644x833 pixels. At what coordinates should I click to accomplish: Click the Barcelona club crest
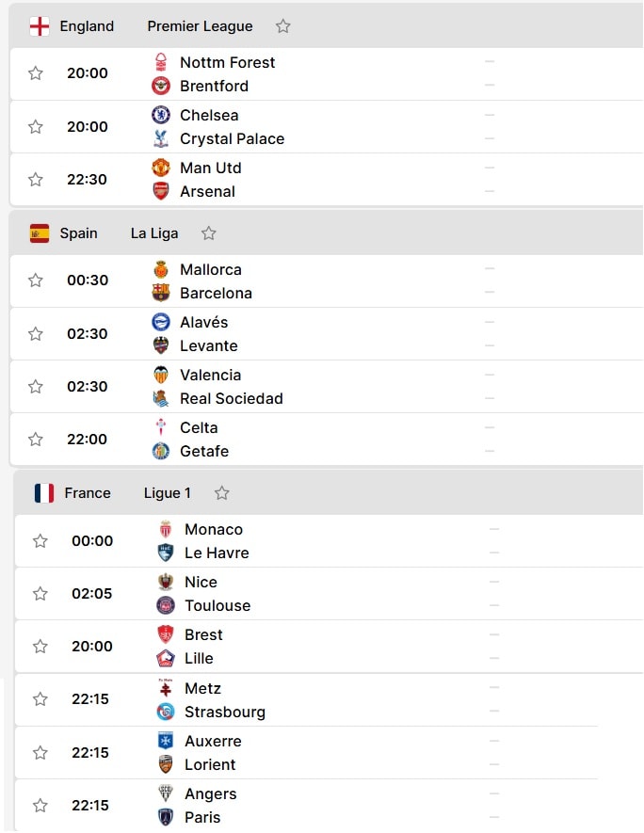point(161,293)
